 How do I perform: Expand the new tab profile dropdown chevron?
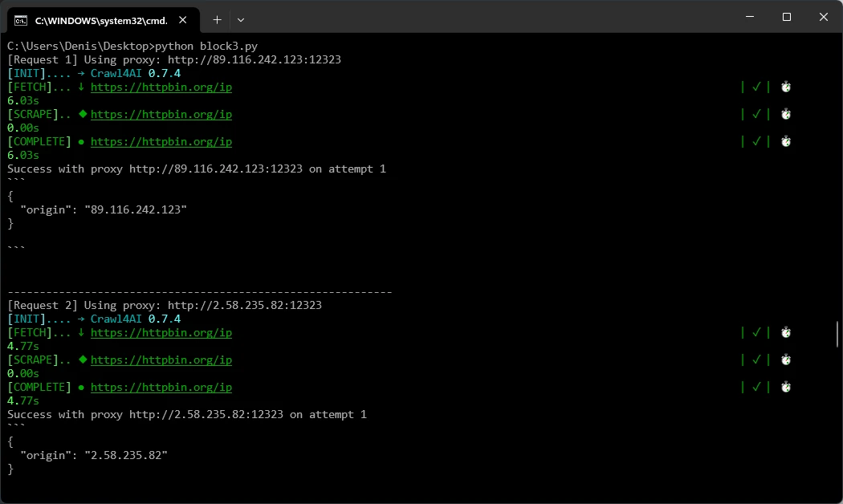coord(241,19)
